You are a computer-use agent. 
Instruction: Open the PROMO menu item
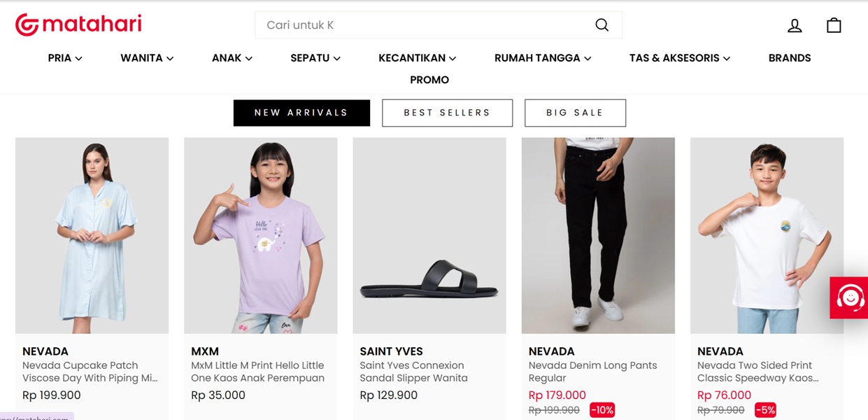(x=429, y=80)
